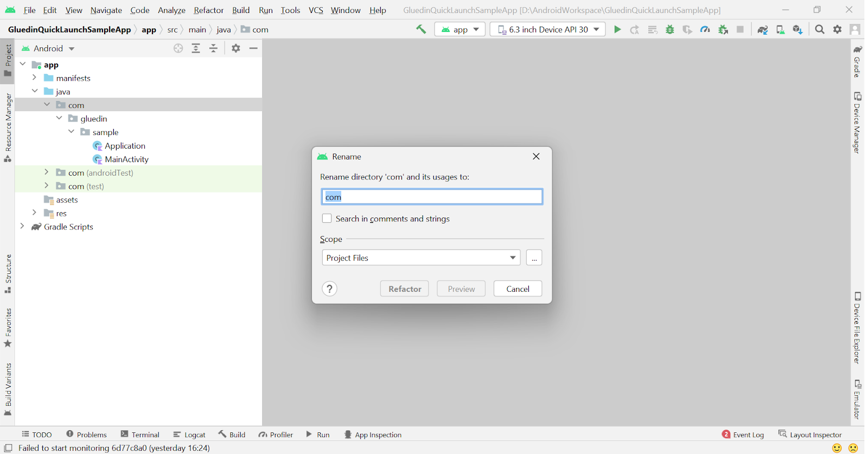Collapse the gluedin package
Screen dimensions: 868x454
tap(59, 118)
